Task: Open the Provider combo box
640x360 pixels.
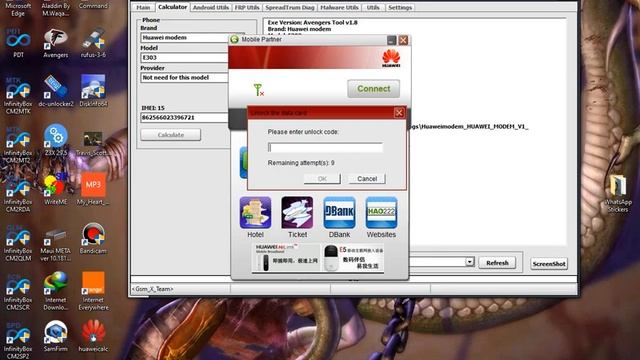Action: (185, 78)
